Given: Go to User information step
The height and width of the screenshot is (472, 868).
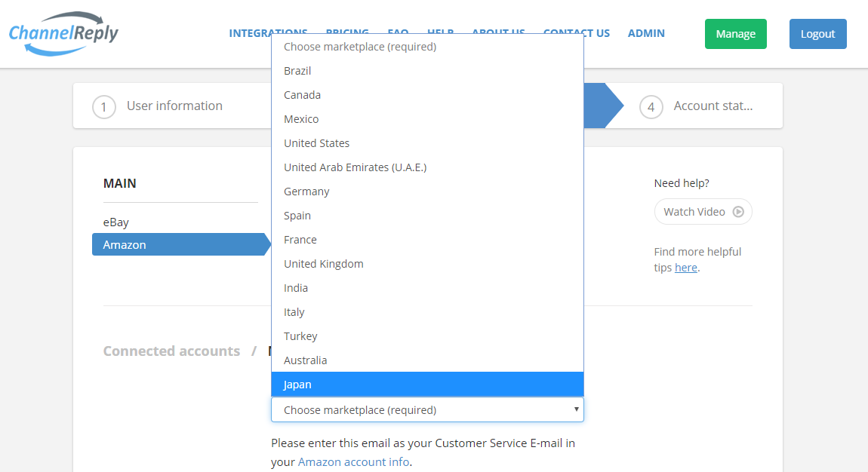Looking at the screenshot, I should (x=174, y=106).
